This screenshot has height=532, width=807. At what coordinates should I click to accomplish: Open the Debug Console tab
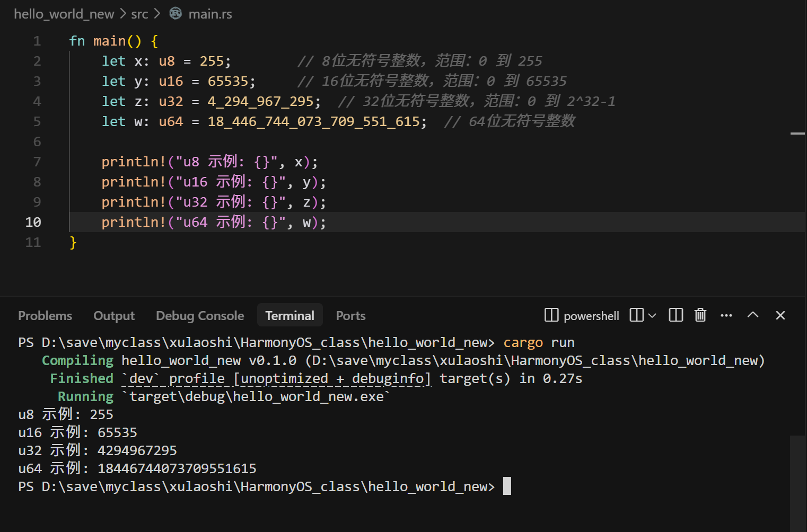point(200,315)
